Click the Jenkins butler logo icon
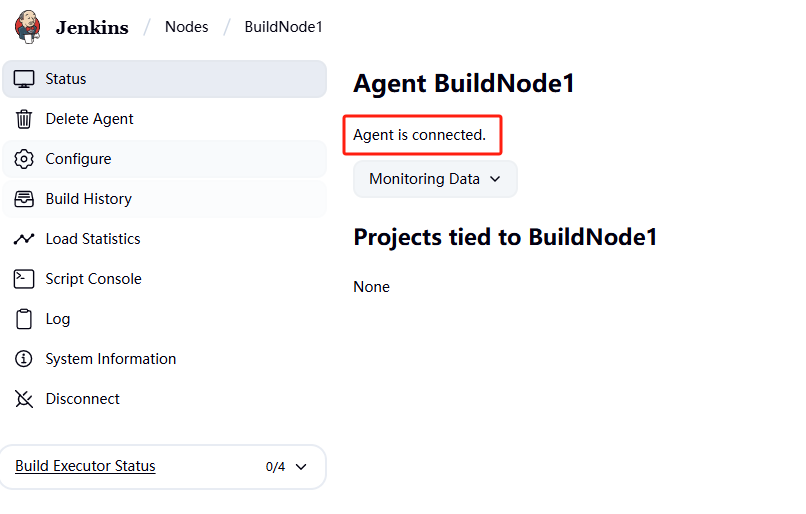806x514 pixels. [x=29, y=27]
